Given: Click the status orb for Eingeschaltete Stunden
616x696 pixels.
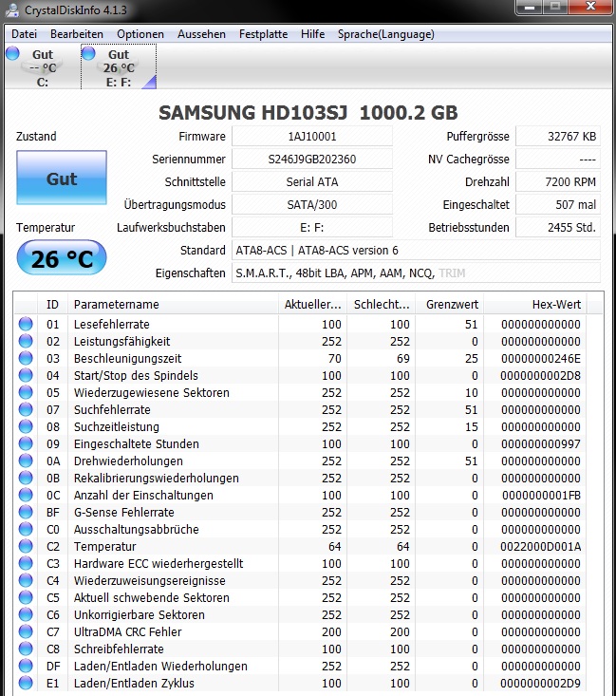Looking at the screenshot, I should click(26, 443).
